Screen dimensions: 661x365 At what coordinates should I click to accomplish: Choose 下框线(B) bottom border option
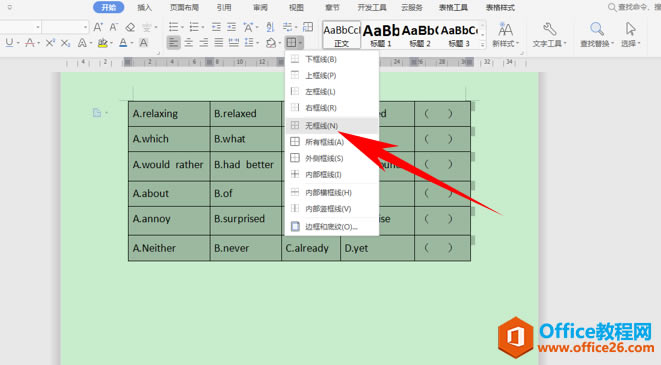pos(332,59)
